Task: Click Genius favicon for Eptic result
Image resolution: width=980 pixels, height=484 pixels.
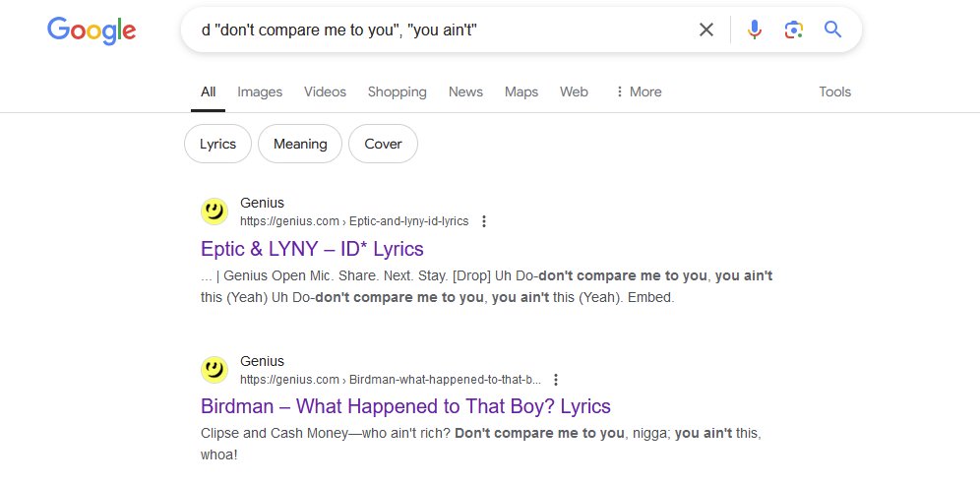Action: click(x=214, y=212)
